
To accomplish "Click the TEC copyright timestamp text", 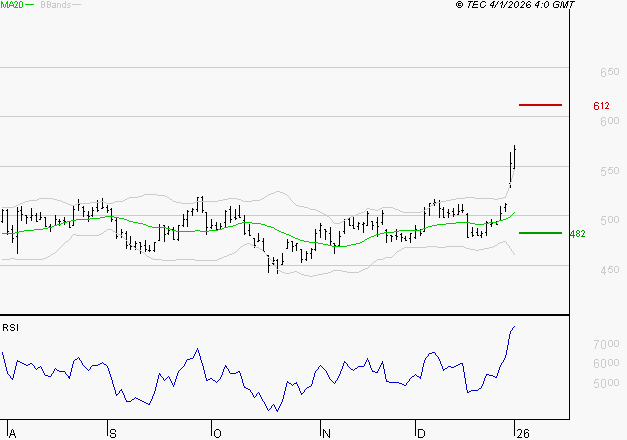I will 515,5.
